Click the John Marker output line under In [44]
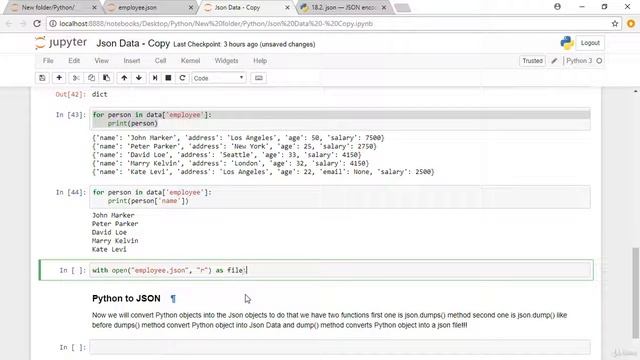The height and width of the screenshot is (360, 640). [113, 215]
